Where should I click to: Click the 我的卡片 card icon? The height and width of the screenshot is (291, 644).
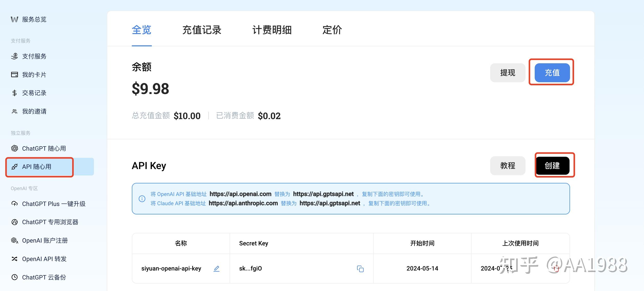tap(15, 75)
